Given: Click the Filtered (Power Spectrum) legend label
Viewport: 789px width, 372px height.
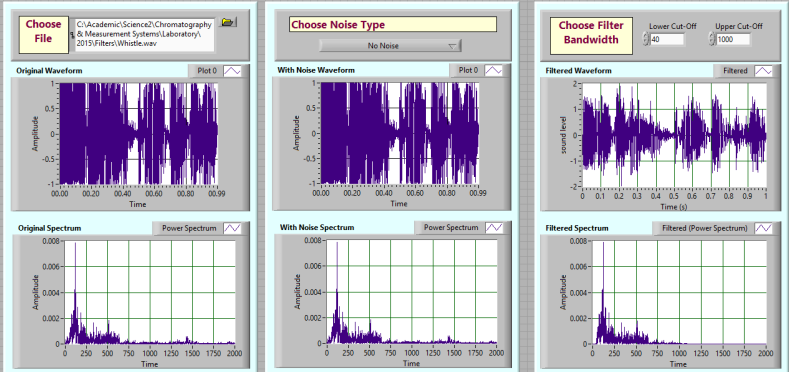Looking at the screenshot, I should point(704,229).
